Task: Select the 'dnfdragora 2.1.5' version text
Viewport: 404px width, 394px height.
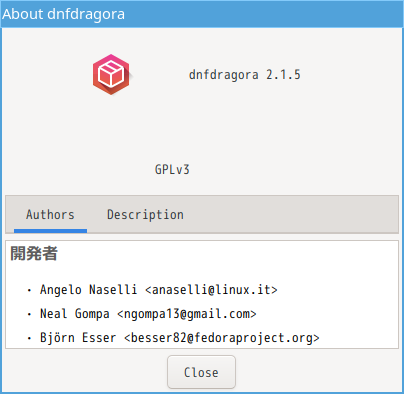Action: click(245, 75)
